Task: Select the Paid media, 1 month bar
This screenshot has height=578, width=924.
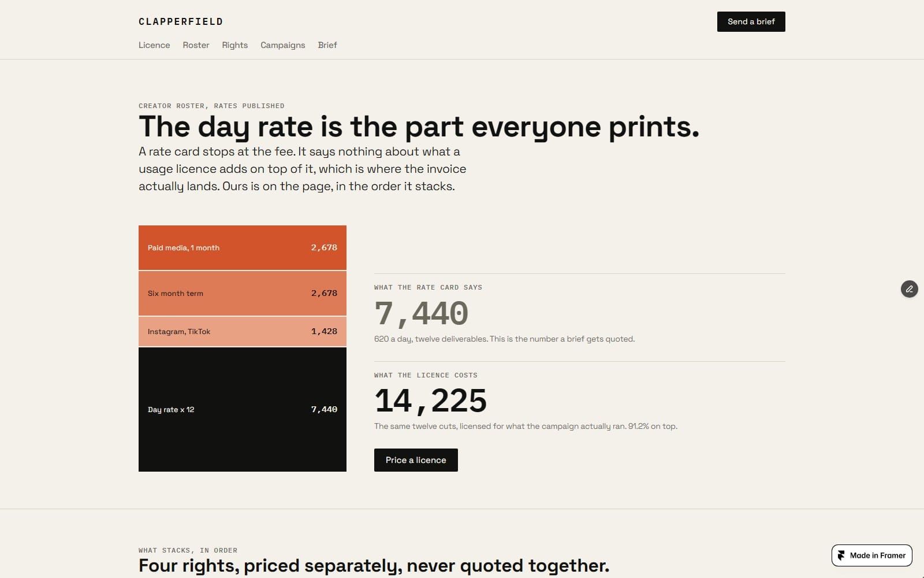Action: click(243, 247)
